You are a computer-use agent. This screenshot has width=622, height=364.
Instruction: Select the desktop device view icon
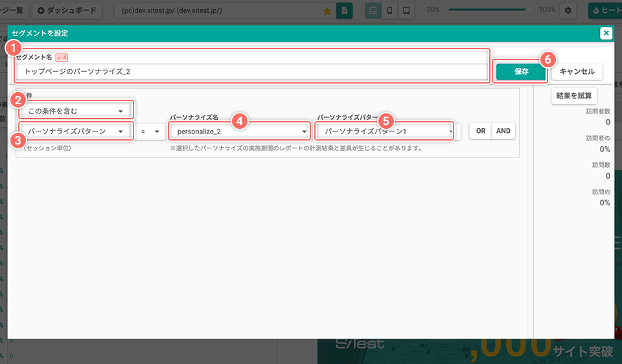(x=373, y=10)
